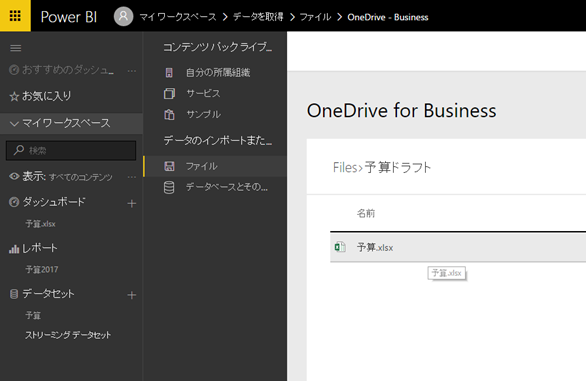
Task: Go to マイワークスペース breadcrumb
Action: click(x=178, y=17)
